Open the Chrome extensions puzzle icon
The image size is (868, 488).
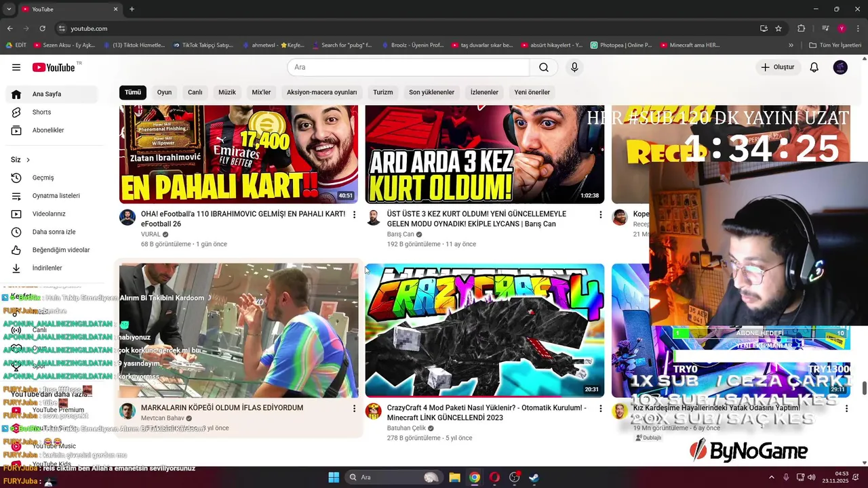click(801, 28)
